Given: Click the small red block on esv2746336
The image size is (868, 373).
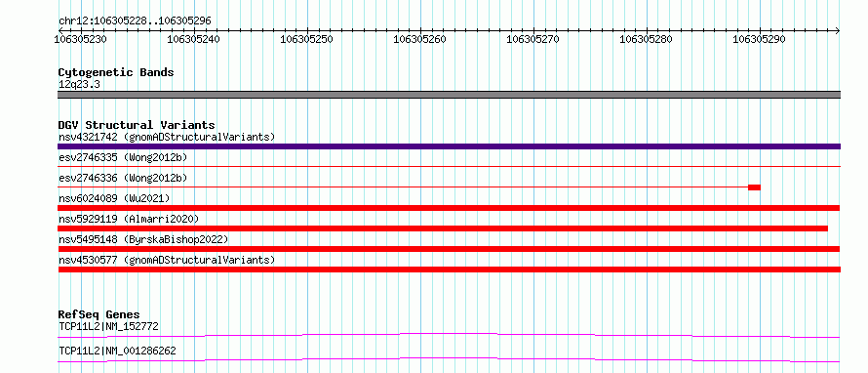Looking at the screenshot, I should click(754, 187).
